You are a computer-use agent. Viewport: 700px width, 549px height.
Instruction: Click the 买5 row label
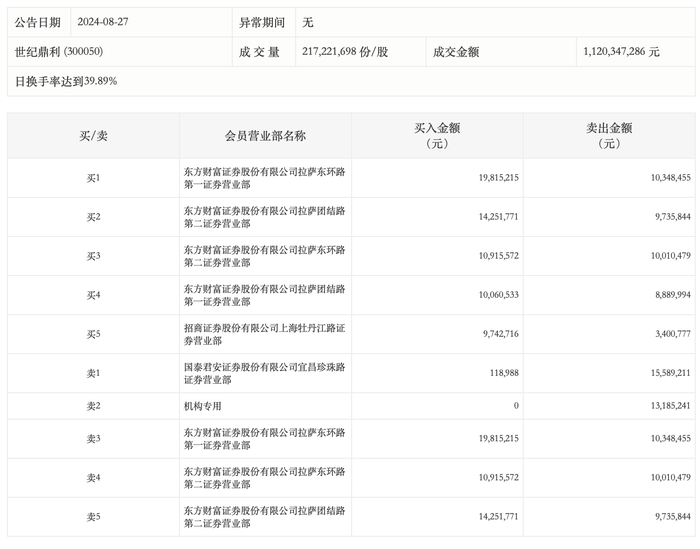tap(93, 334)
